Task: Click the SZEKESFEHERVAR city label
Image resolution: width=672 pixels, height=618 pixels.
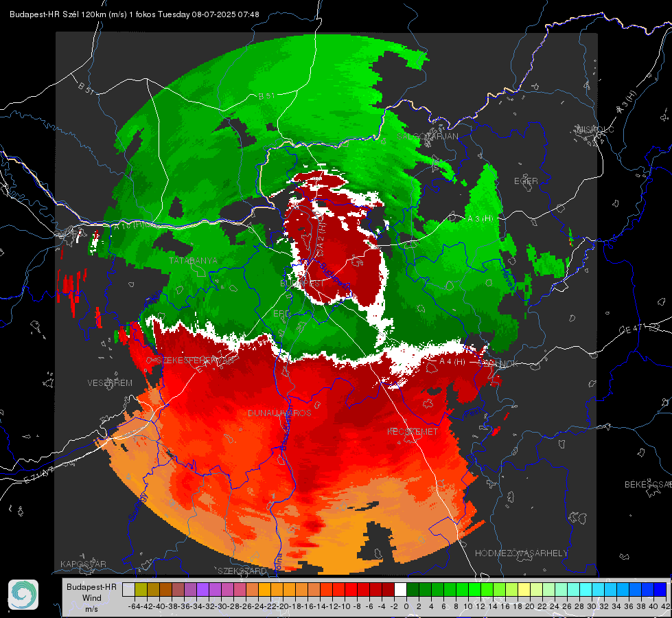Action: coord(195,360)
